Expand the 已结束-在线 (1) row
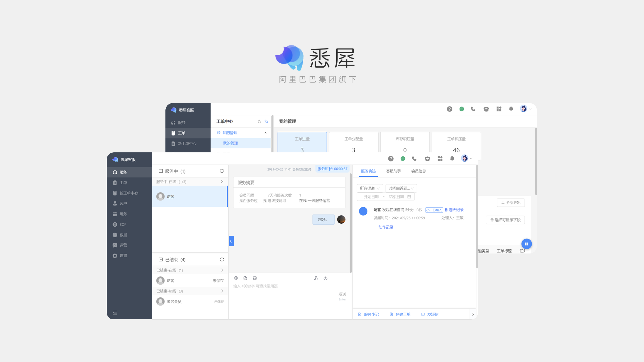644x362 pixels. point(222,270)
